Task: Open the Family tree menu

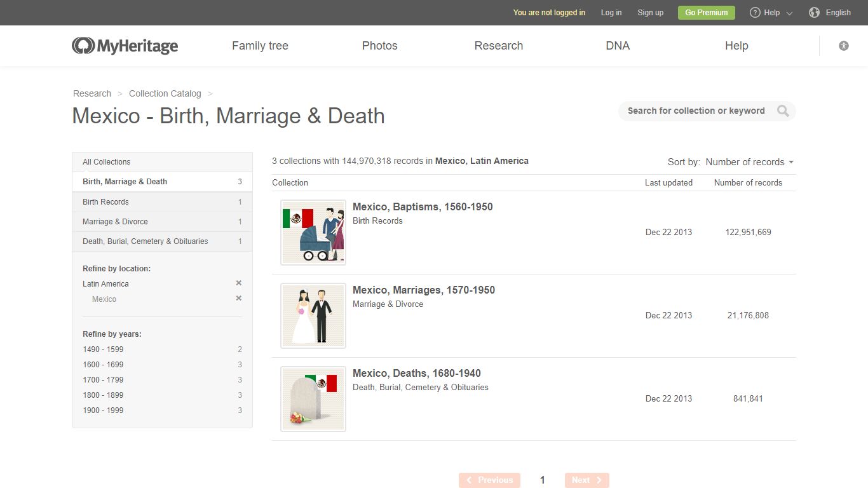Action: 260,46
